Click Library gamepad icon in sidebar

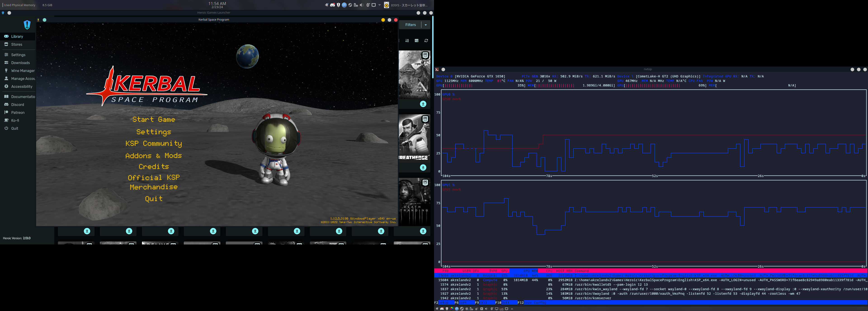[6, 36]
